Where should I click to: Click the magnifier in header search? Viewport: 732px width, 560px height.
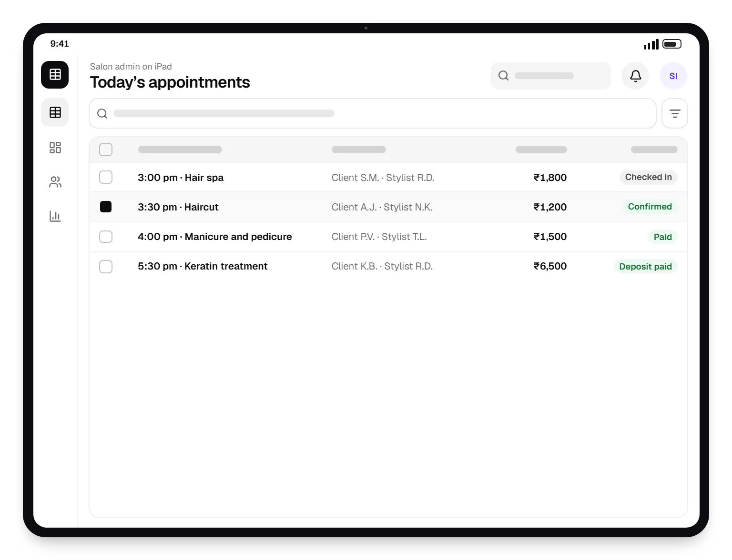pos(504,76)
